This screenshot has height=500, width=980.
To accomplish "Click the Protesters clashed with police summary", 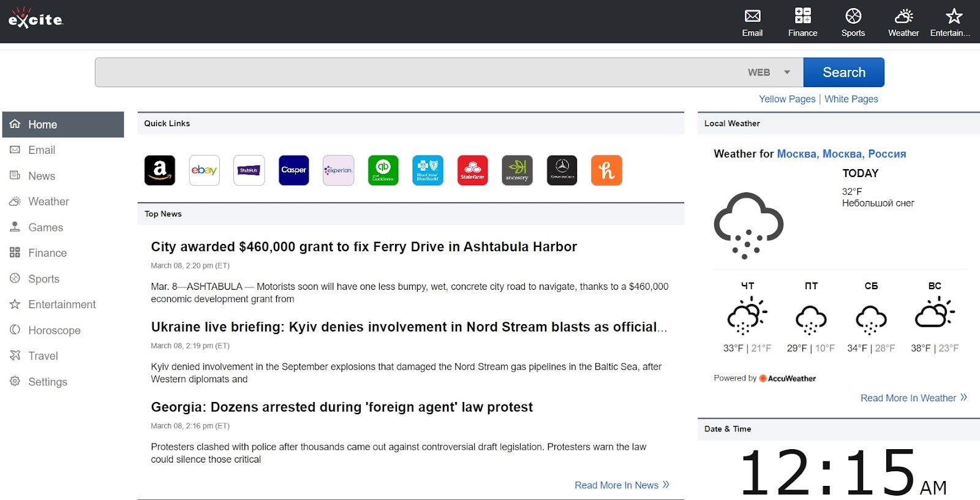I will click(x=398, y=453).
